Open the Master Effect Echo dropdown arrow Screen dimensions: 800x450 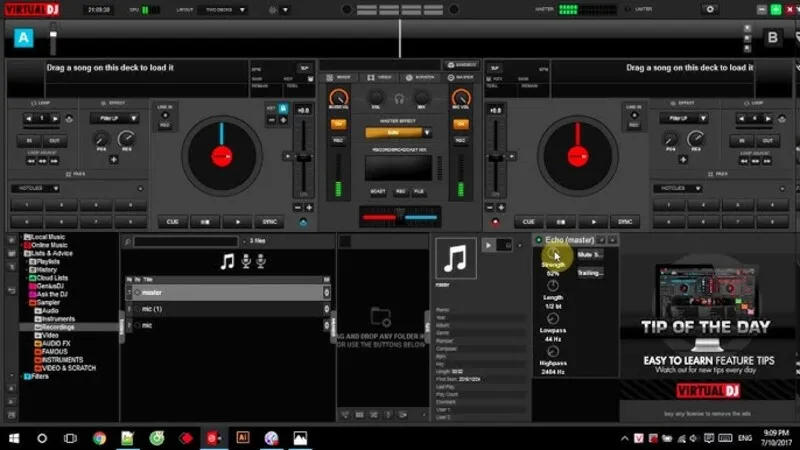tap(427, 133)
